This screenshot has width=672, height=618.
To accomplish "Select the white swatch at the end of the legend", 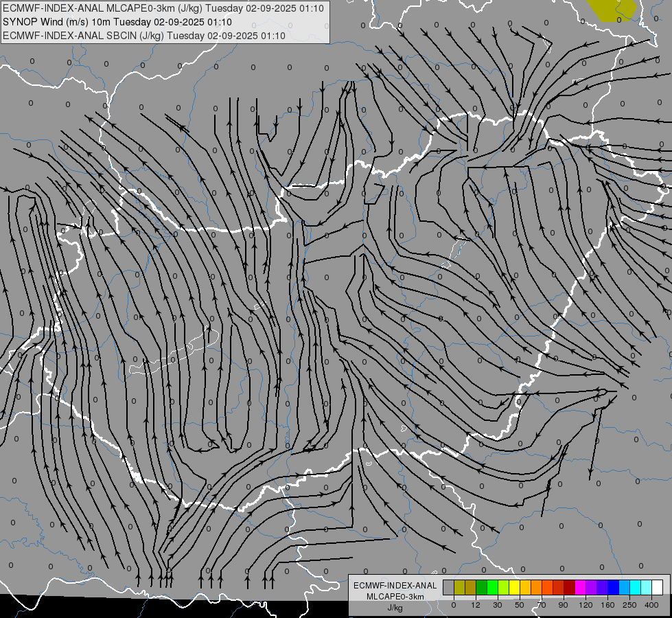I will [657, 587].
